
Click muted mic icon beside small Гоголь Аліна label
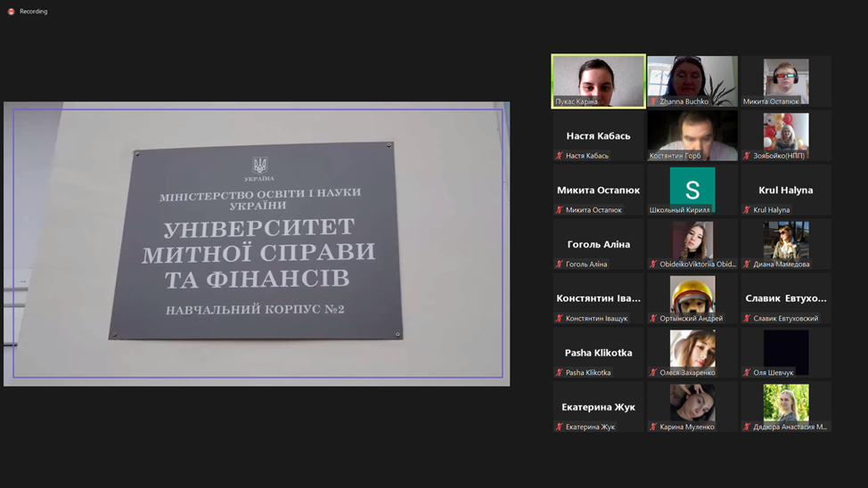tap(559, 264)
